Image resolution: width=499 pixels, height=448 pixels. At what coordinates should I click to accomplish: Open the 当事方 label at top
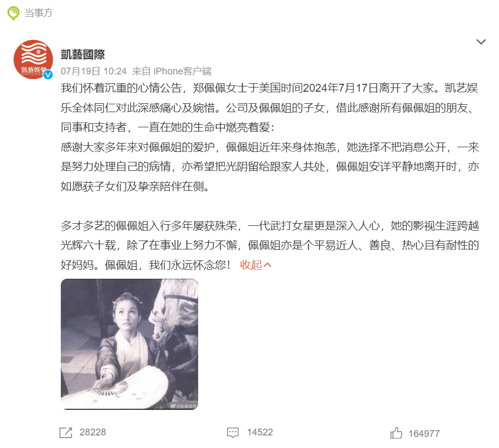point(38,13)
